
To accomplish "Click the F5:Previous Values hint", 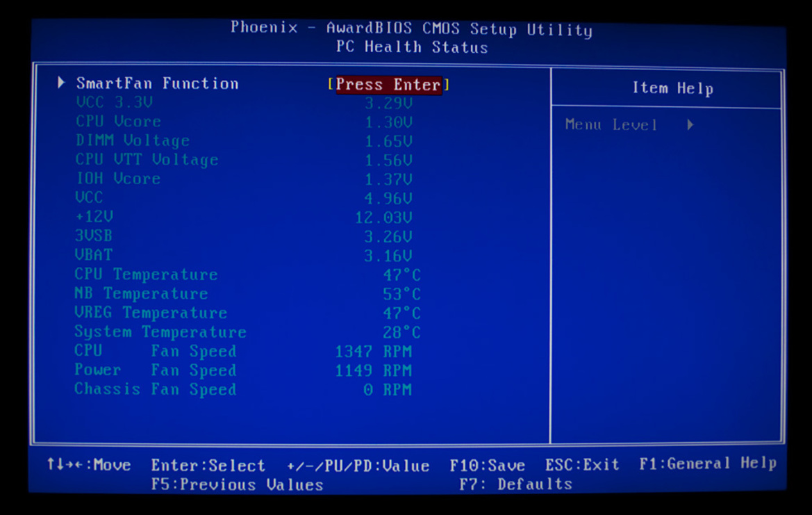I will point(237,485).
